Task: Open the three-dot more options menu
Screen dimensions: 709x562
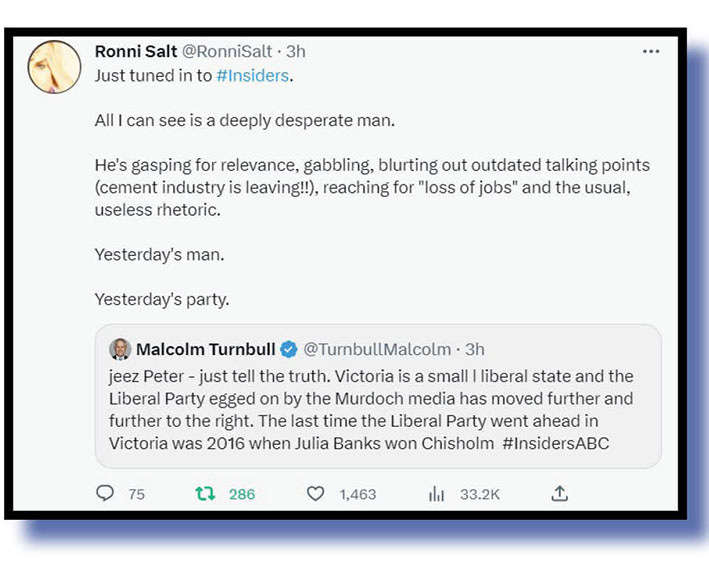Action: point(651,51)
